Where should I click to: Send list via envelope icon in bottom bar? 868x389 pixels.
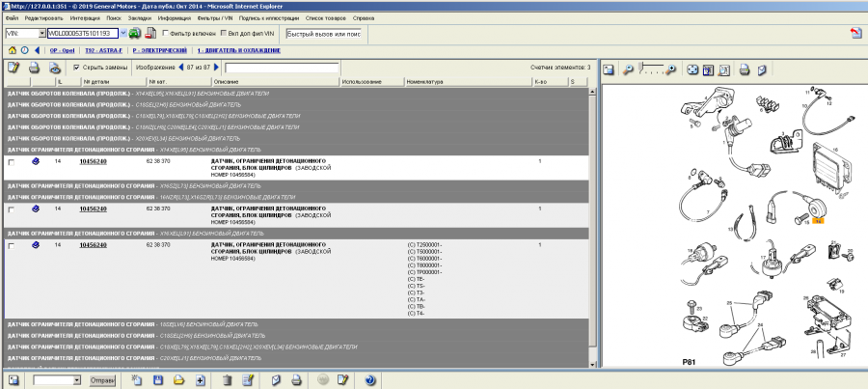point(276,380)
